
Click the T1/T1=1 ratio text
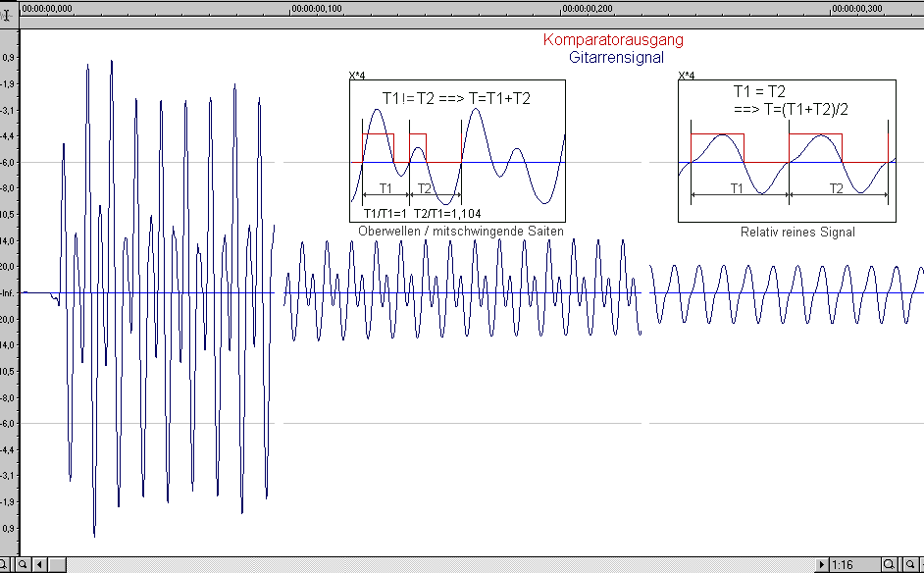385,213
